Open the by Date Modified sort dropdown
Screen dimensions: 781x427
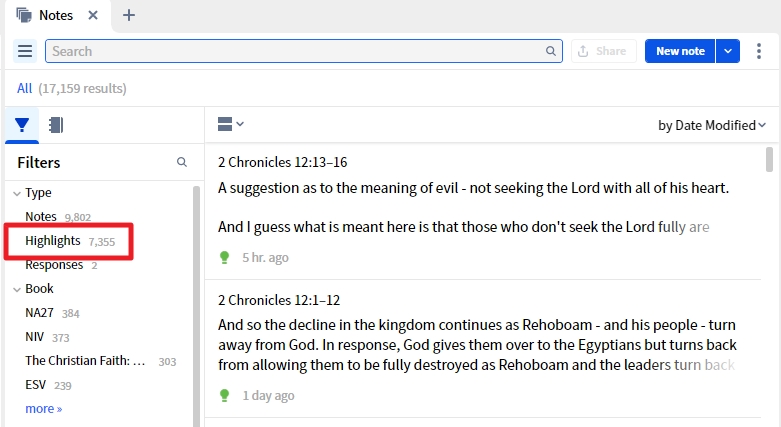pos(711,125)
